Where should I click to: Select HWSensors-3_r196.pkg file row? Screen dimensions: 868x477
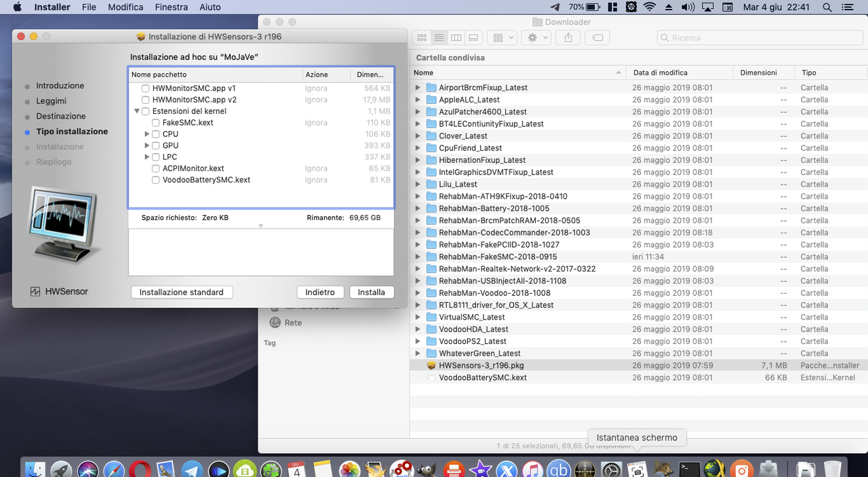(637, 365)
